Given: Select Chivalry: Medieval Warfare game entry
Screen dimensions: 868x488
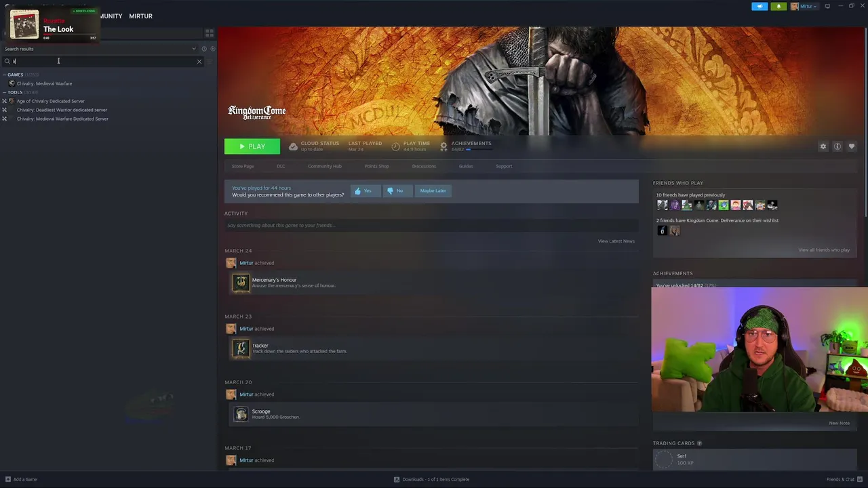Looking at the screenshot, I should click(x=44, y=83).
